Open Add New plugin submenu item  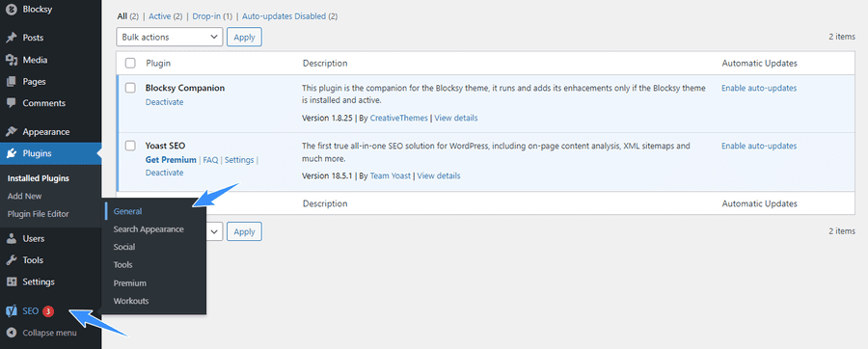pyautogui.click(x=25, y=196)
